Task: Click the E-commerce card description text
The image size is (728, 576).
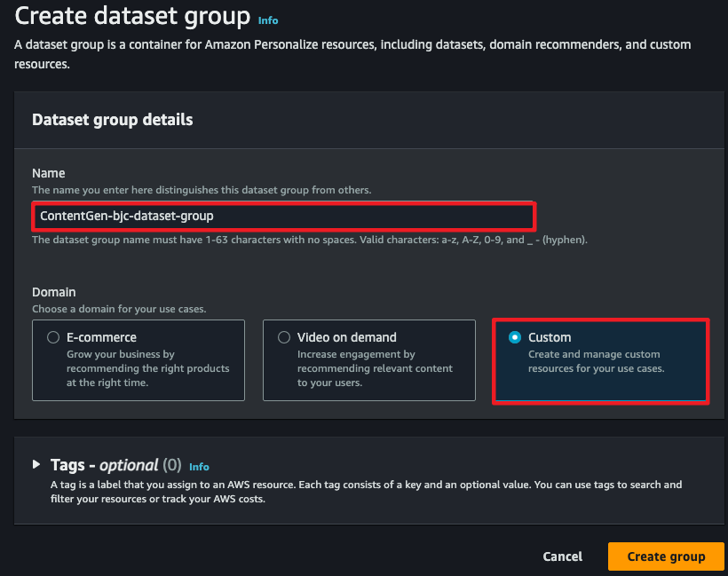Action: tap(147, 368)
